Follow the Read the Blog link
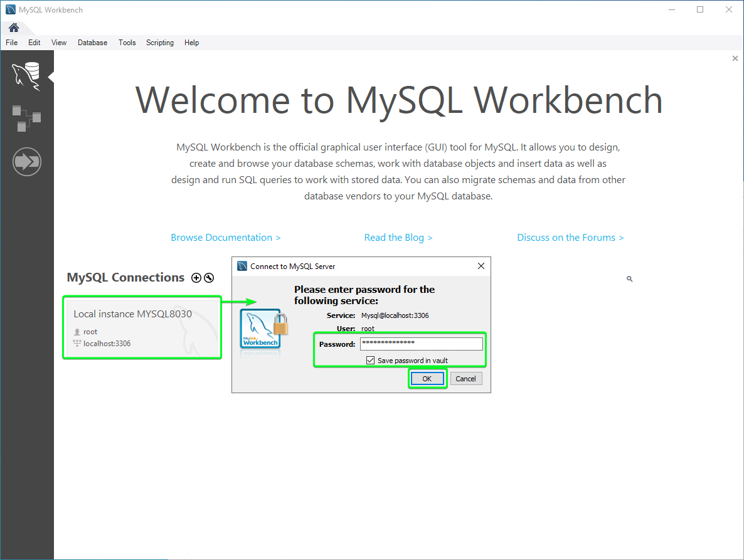This screenshot has width=744, height=560. (x=398, y=238)
